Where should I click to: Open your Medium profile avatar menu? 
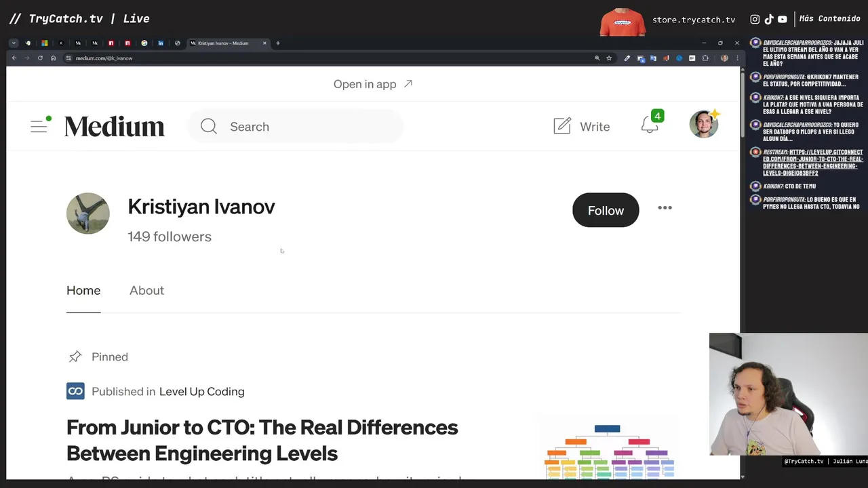[704, 125]
